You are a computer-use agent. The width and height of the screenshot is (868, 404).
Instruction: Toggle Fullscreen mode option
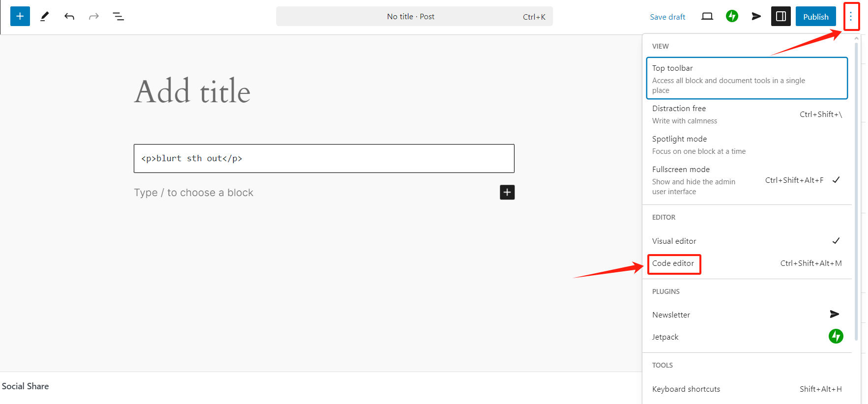pos(747,180)
